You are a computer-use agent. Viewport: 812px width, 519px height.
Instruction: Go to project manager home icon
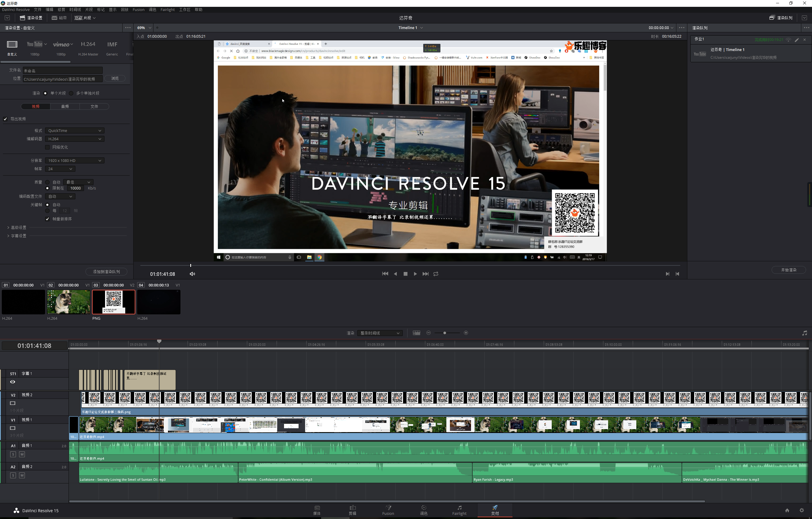pos(787,510)
